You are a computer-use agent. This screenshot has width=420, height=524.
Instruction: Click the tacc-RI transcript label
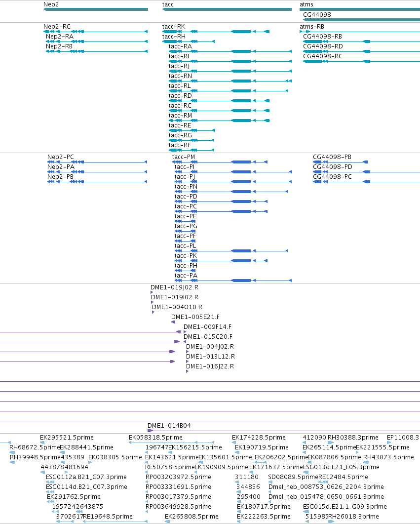[179, 56]
